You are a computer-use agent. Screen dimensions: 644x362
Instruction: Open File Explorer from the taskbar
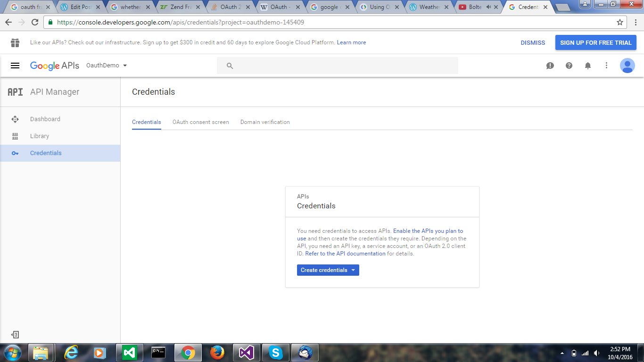[x=41, y=353]
